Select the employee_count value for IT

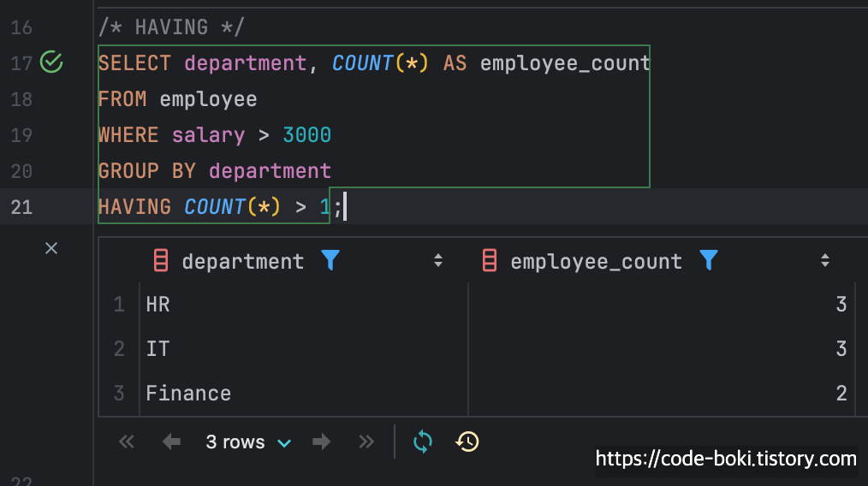662,349
